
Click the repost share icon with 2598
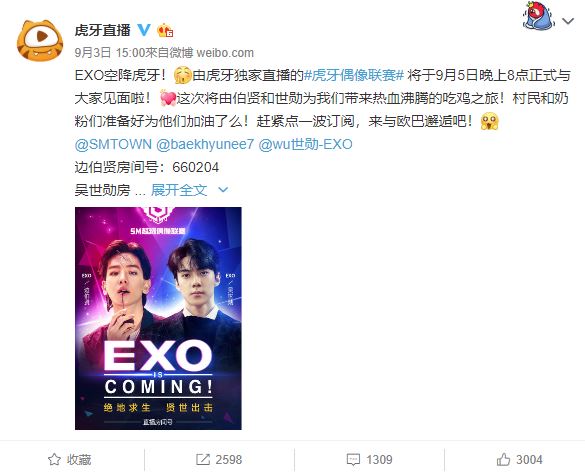[203, 459]
